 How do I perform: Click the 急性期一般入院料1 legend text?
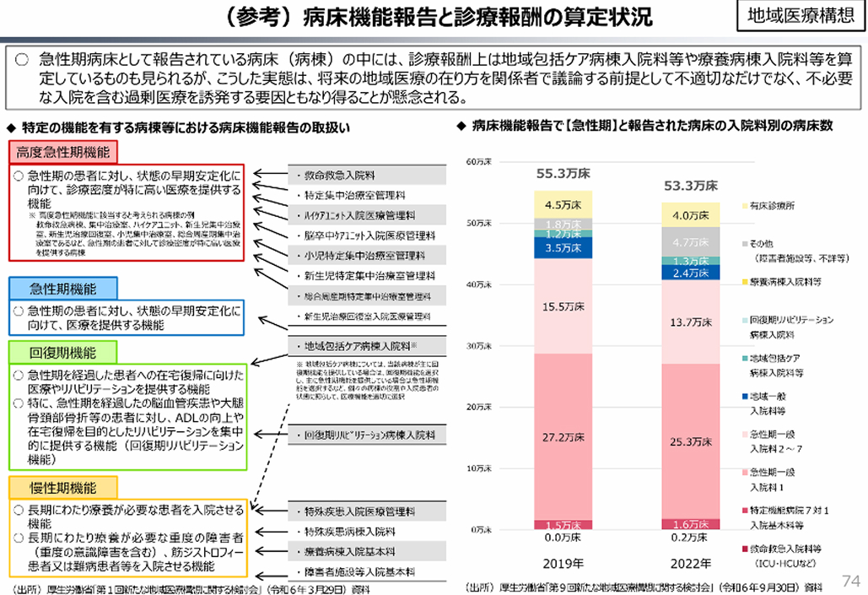click(x=773, y=479)
